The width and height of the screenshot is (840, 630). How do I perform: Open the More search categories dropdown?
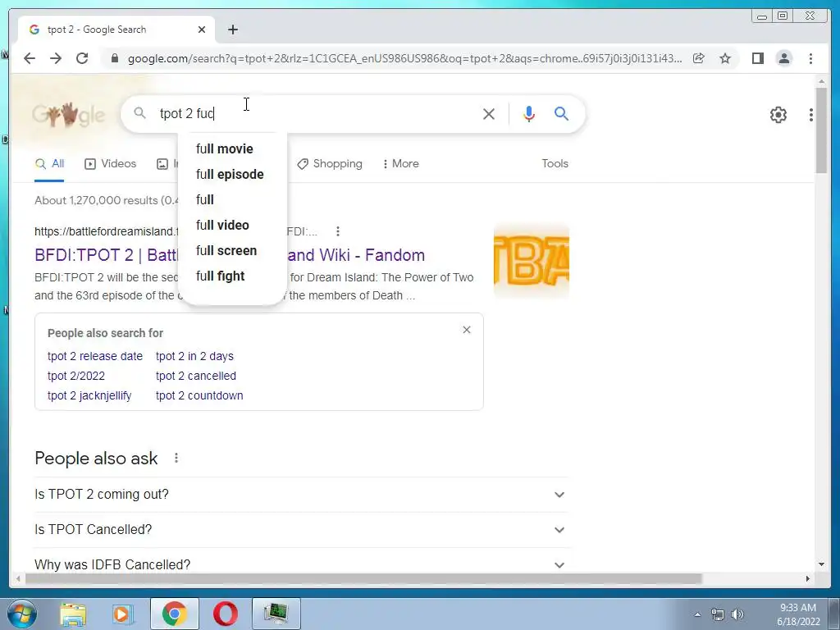(x=400, y=164)
